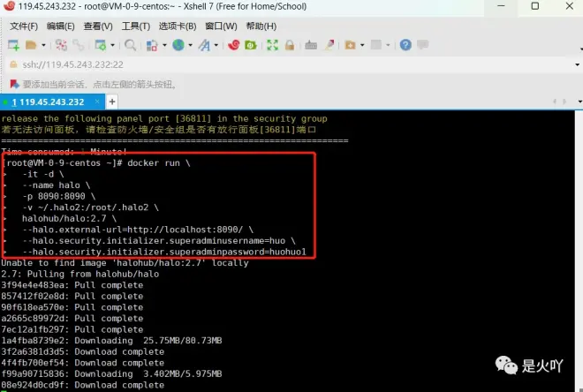Click the highlight pen icon
The image size is (583, 392).
pyautogui.click(x=329, y=45)
